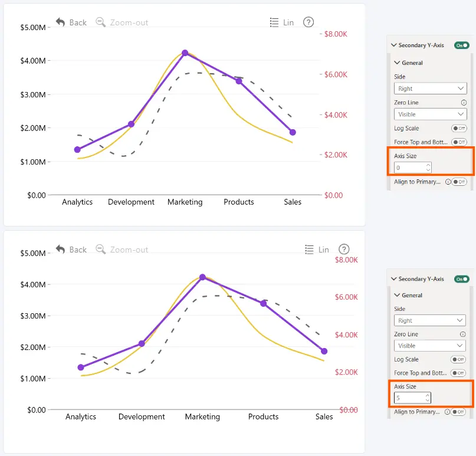The height and width of the screenshot is (456, 476).
Task: Open Zero Line dropdown in the bottom panel
Action: (x=429, y=346)
